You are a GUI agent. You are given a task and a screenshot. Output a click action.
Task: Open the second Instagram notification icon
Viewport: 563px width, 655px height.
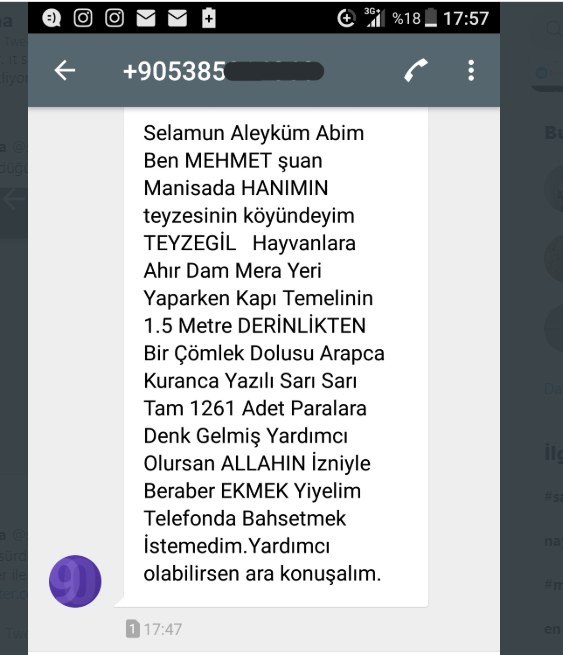(x=114, y=18)
